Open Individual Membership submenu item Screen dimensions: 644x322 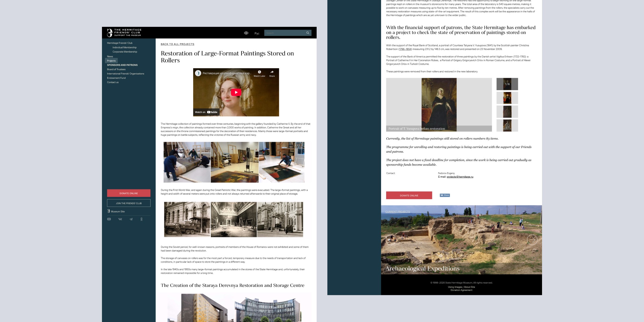[x=125, y=47]
